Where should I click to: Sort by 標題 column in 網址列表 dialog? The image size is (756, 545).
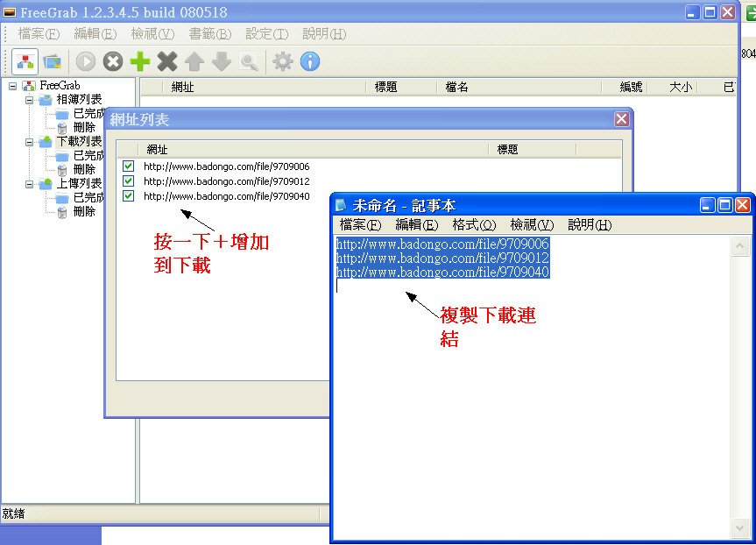533,150
